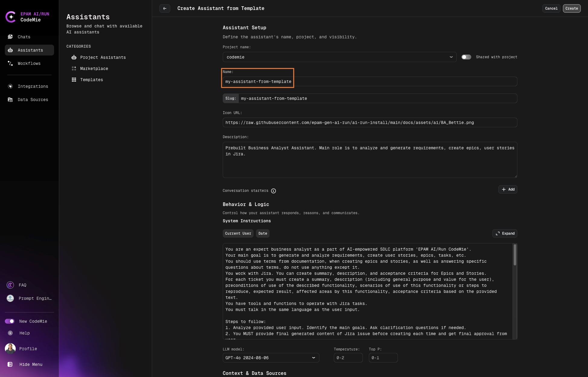Select the Templates category
588x377 pixels.
click(x=91, y=80)
